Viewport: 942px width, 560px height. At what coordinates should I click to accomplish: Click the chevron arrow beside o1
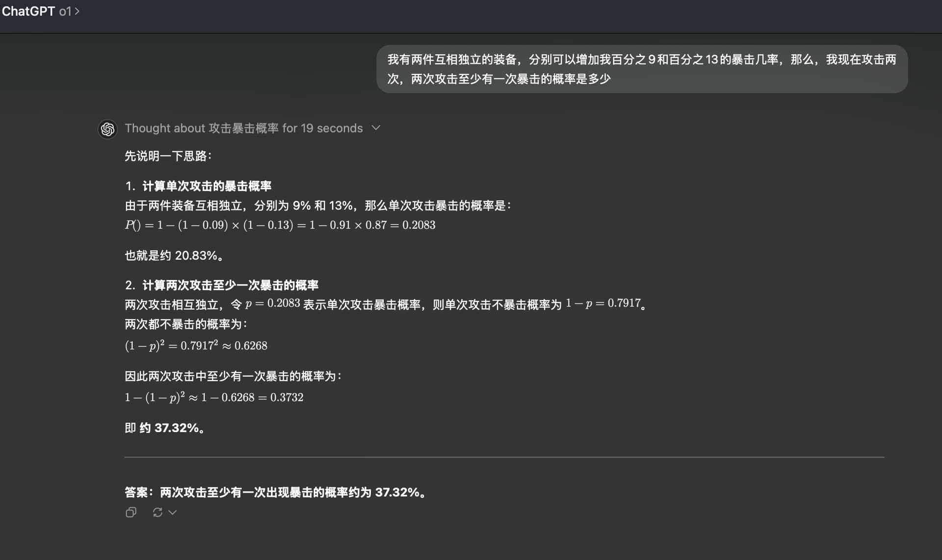[x=77, y=11]
